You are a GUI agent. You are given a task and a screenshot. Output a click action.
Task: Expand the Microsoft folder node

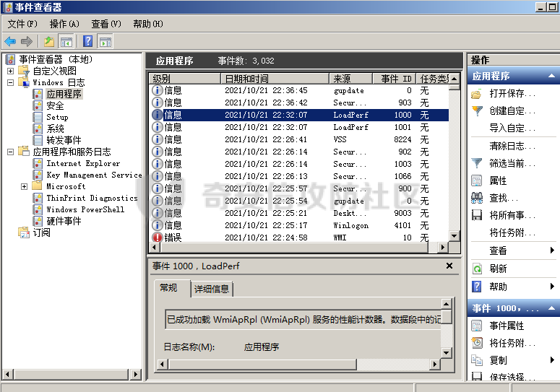[x=24, y=186]
